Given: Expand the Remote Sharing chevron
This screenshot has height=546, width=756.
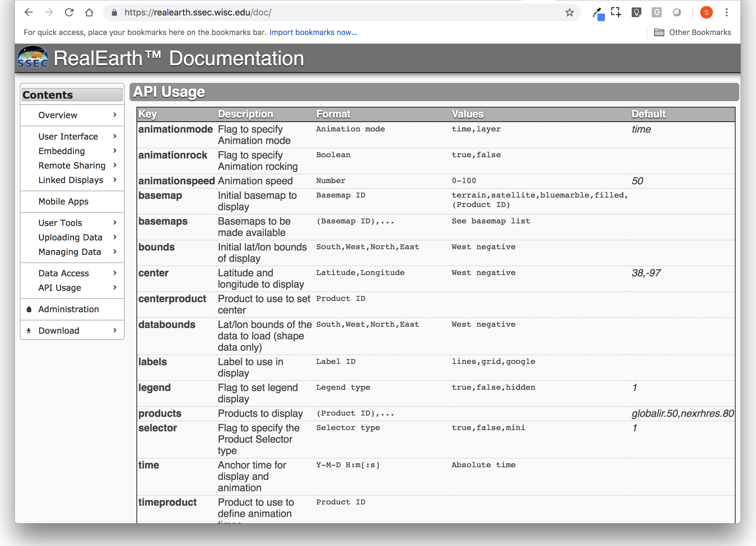Looking at the screenshot, I should tap(115, 165).
